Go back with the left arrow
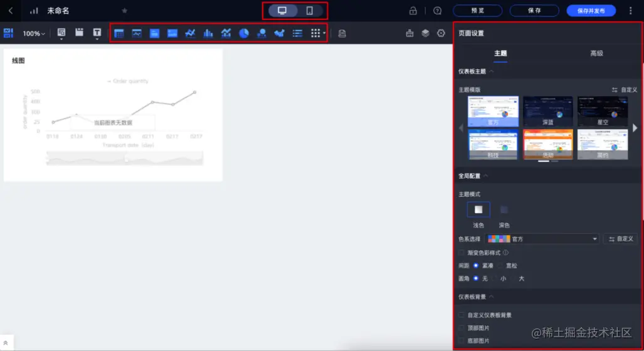 click(11, 11)
